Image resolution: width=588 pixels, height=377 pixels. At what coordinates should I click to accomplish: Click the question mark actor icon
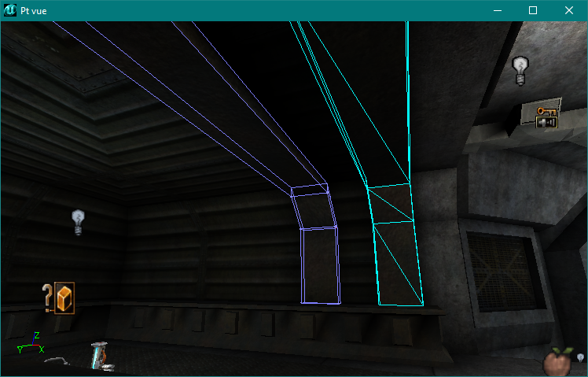pos(47,297)
